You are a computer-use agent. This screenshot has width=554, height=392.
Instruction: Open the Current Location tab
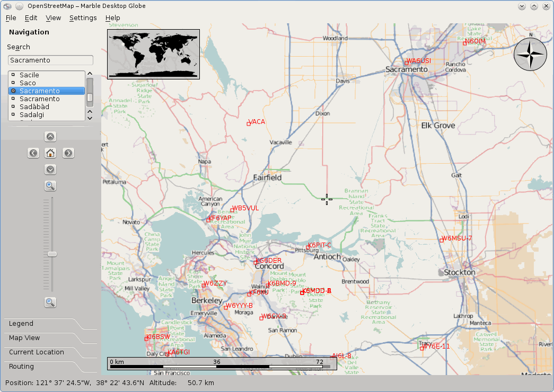point(37,352)
